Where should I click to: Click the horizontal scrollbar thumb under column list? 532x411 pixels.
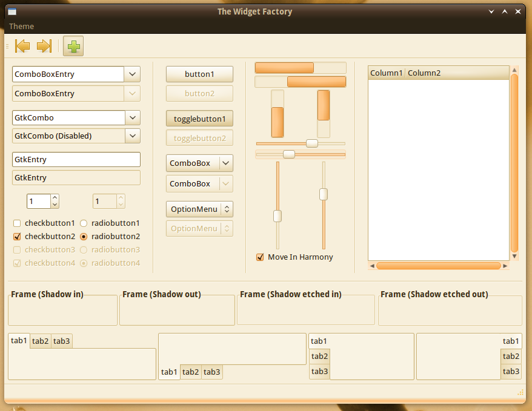[439, 266]
